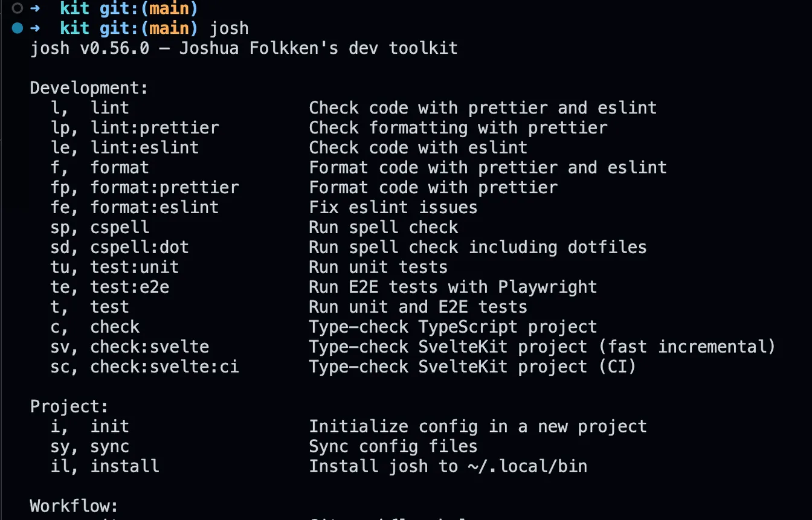Image resolution: width=812 pixels, height=520 pixels.
Task: Click "Initialize config in a new project" description
Action: pos(478,427)
